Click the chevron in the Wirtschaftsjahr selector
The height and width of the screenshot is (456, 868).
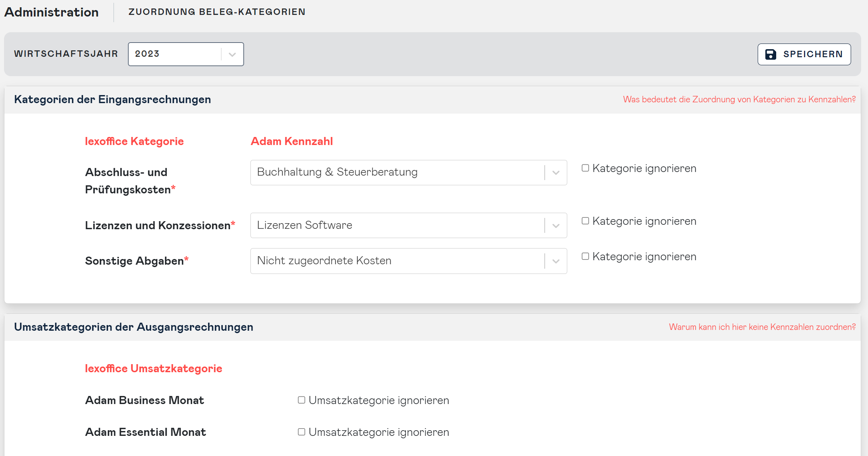pyautogui.click(x=232, y=54)
